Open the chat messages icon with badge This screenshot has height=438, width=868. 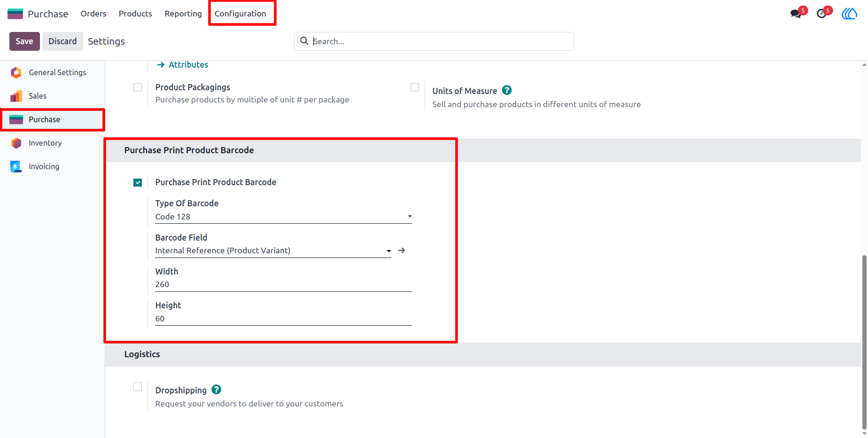[x=797, y=13]
